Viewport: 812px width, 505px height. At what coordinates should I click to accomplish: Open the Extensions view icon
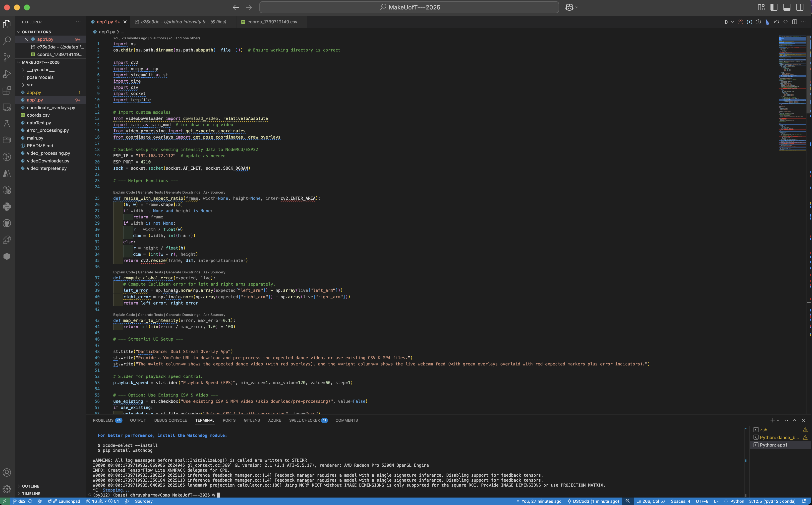[7, 91]
